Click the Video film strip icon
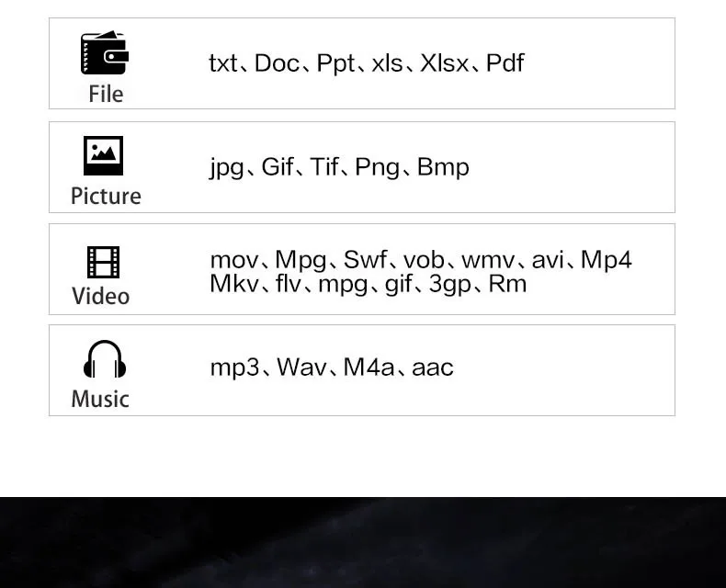The width and height of the screenshot is (726, 588). point(103,262)
